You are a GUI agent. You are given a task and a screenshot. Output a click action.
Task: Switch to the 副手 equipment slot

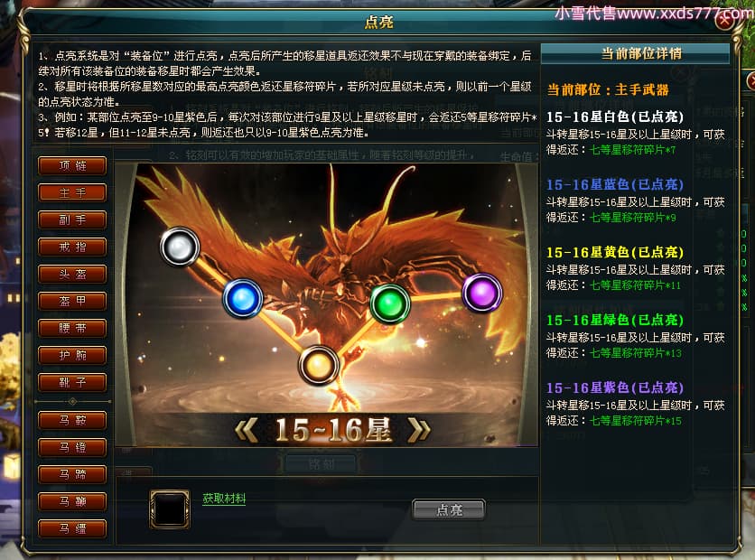[72, 219]
